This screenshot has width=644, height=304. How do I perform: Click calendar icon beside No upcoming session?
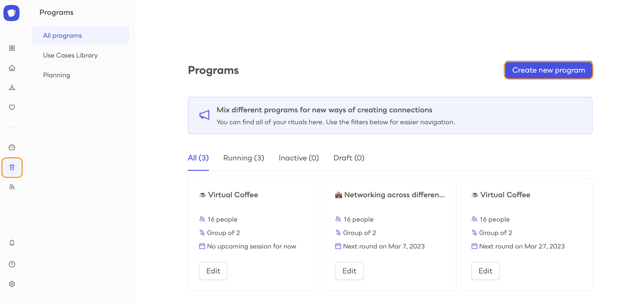(202, 246)
